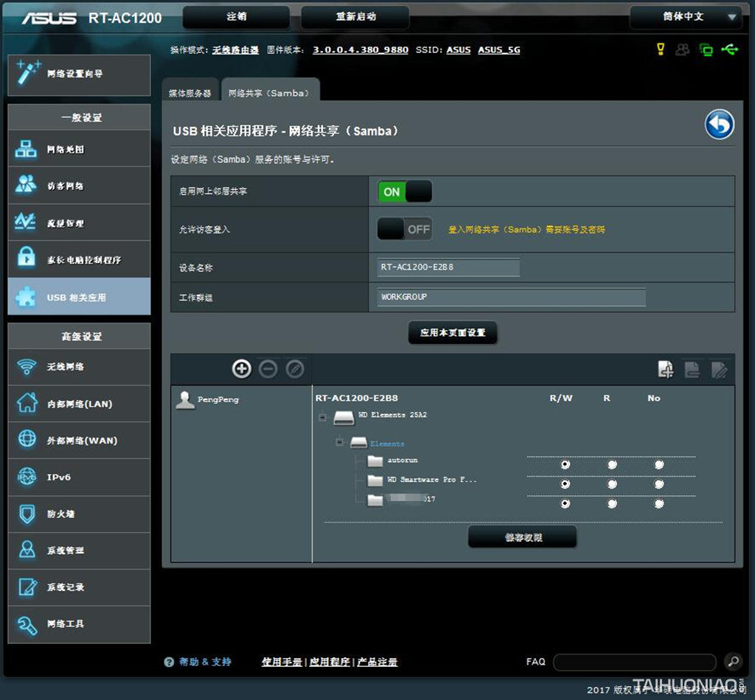Click the device name field RT-AC1200-E2B8
Screen dimensions: 755x700
[x=448, y=267]
